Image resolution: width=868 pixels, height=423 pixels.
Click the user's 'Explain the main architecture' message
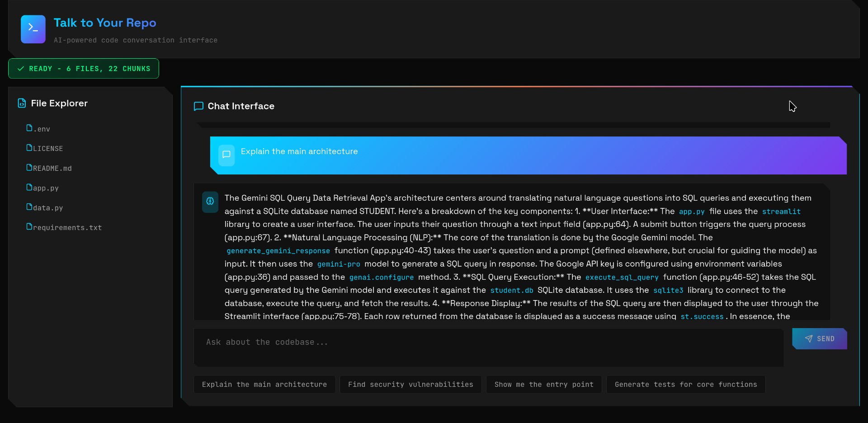[x=299, y=152]
